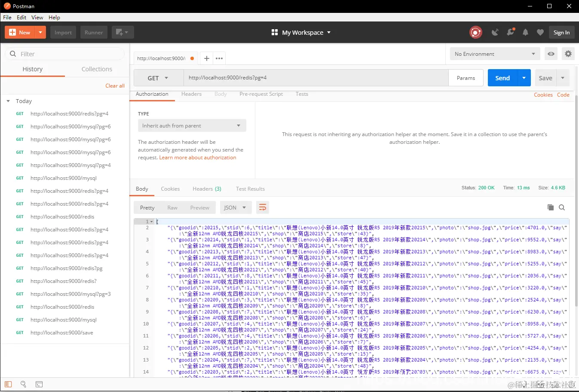The height and width of the screenshot is (392, 579).
Task: Click the Sign In button
Action: click(x=561, y=33)
